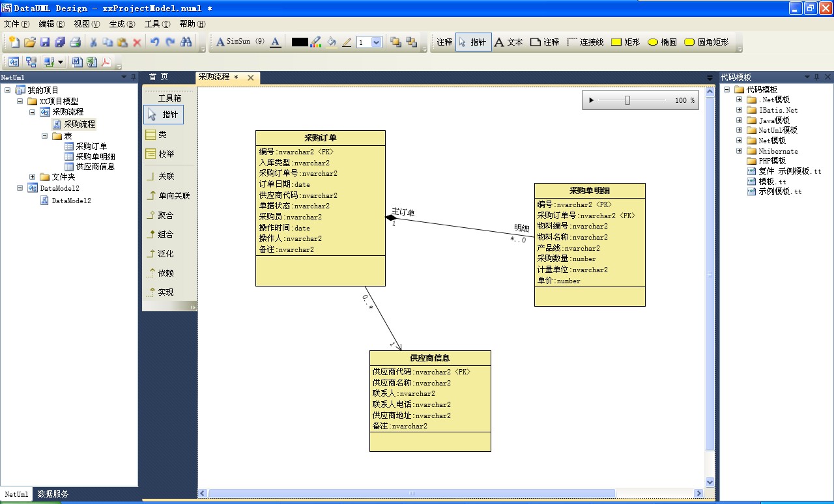Open the 视图(V) menu
Image resolution: width=834 pixels, height=504 pixels.
click(x=87, y=24)
